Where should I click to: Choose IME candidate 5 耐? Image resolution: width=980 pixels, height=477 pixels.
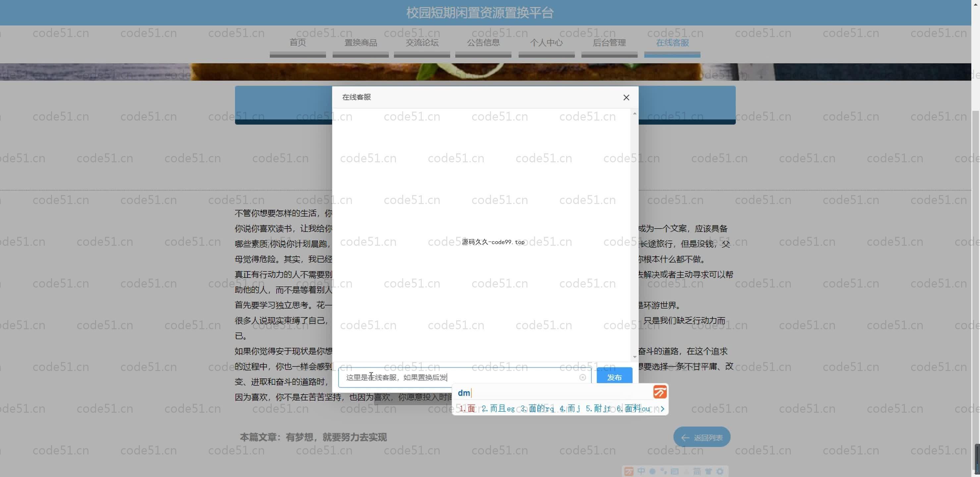(x=598, y=408)
